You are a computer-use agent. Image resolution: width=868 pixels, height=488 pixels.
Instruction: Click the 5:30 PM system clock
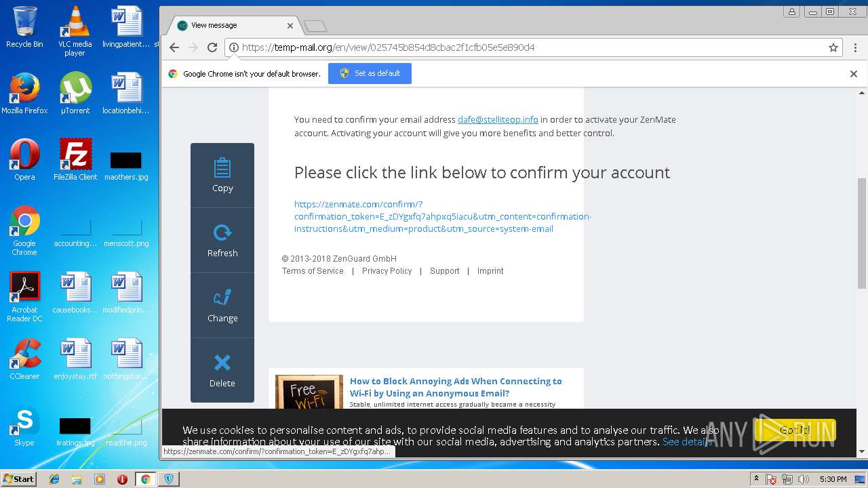833,479
